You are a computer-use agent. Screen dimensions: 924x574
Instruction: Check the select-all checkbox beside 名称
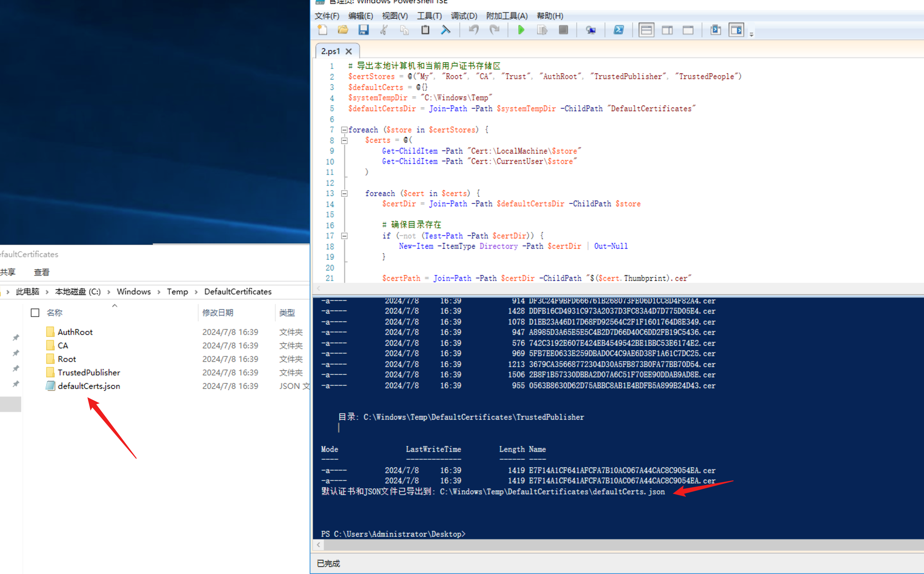tap(35, 312)
